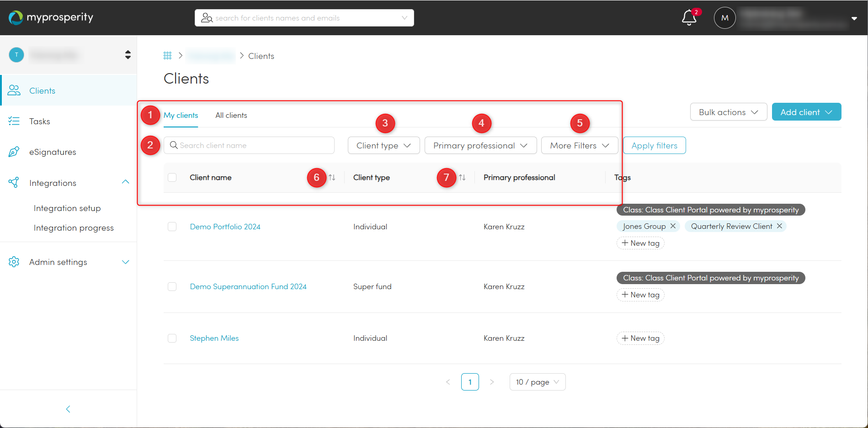Click Class Client Portal tag on Superannuation Fund

[x=711, y=278]
